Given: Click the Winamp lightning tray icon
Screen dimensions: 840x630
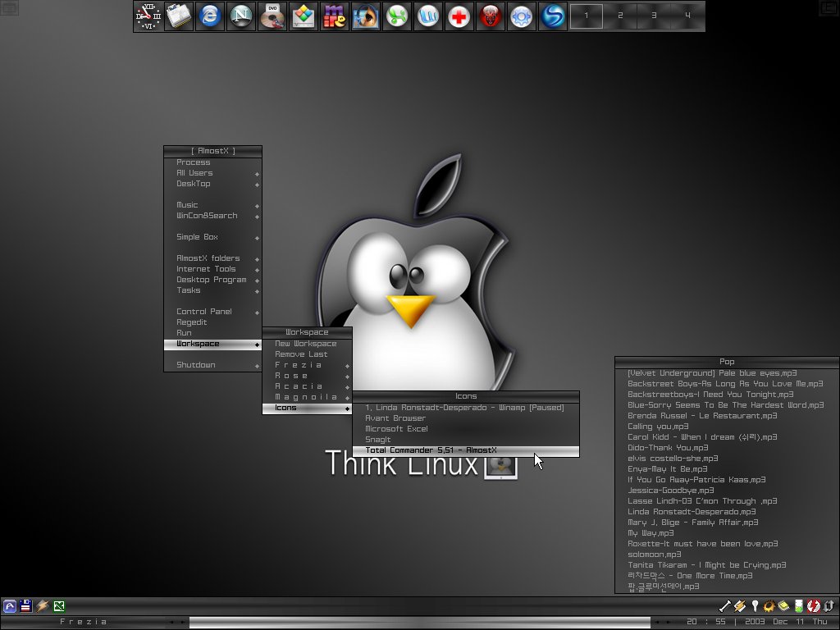Looking at the screenshot, I should [740, 606].
